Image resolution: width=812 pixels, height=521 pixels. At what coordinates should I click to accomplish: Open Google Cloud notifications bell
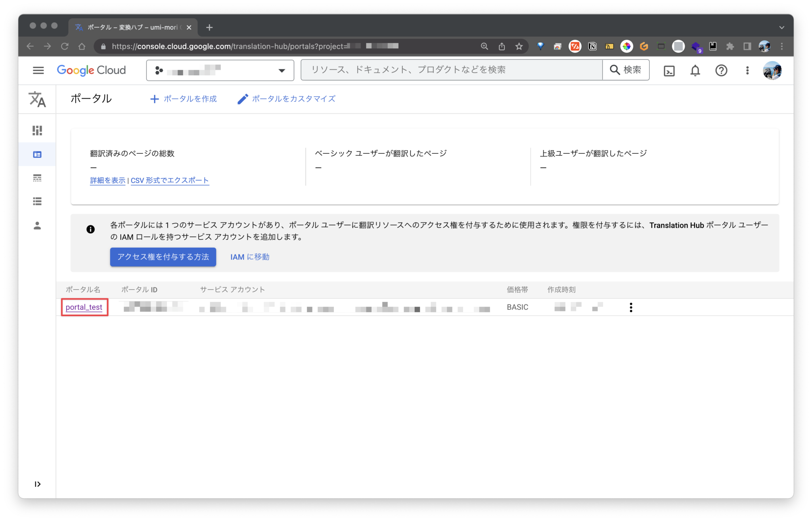[695, 70]
